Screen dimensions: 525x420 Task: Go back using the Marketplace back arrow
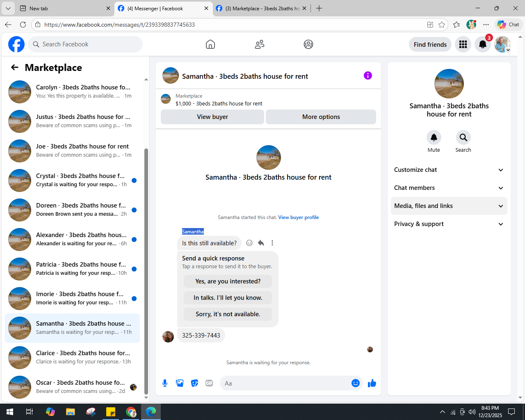pos(15,67)
